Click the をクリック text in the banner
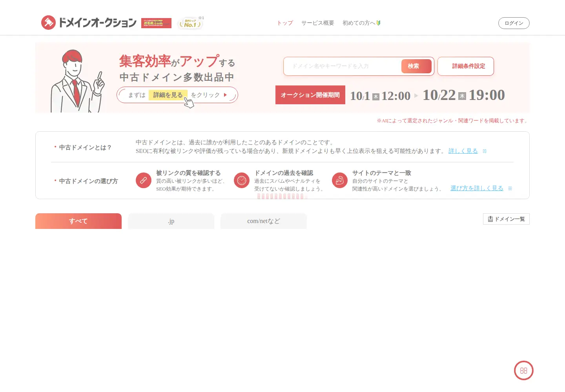Viewport: 565px width, 392px height. click(206, 95)
